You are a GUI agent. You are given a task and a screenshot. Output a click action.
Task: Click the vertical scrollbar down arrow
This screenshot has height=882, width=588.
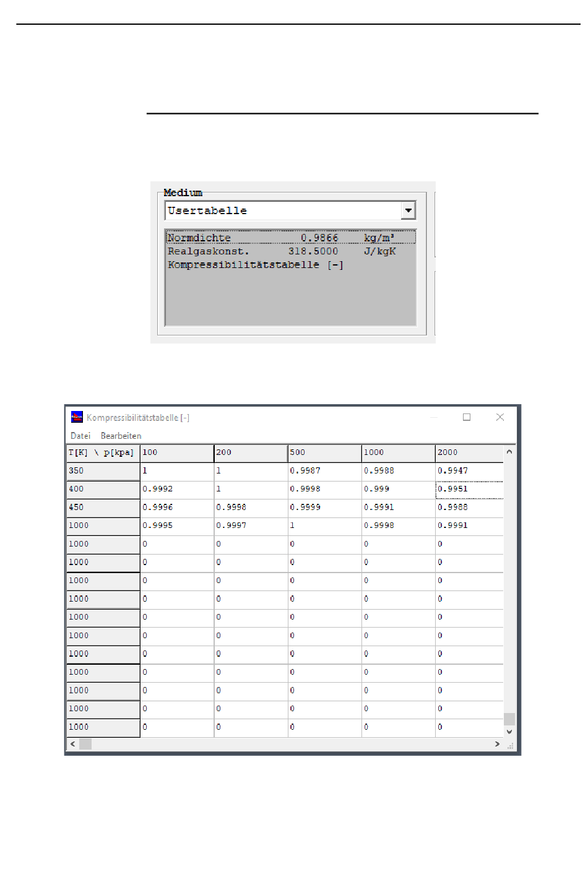tap(509, 732)
